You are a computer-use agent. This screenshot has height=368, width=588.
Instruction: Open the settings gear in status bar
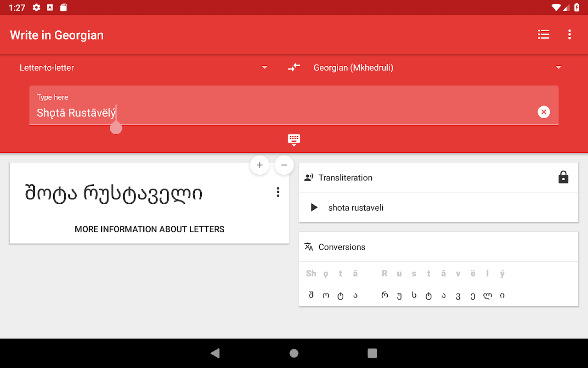coord(37,7)
